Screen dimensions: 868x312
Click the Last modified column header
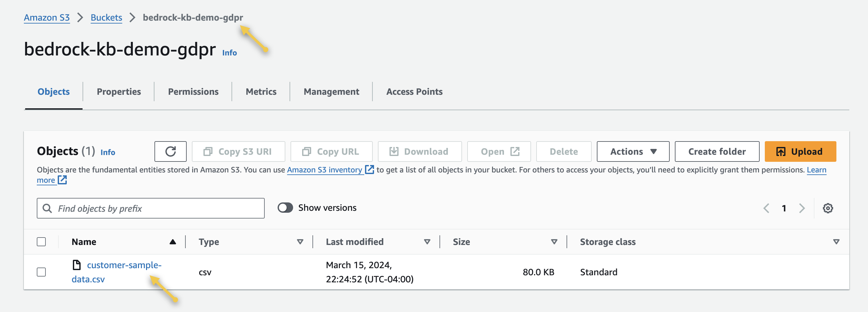354,242
